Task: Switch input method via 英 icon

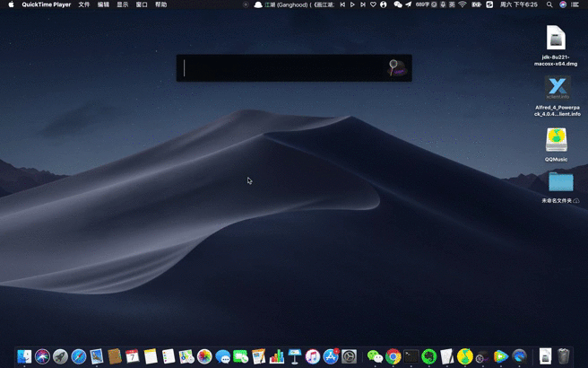Action: pos(452,4)
